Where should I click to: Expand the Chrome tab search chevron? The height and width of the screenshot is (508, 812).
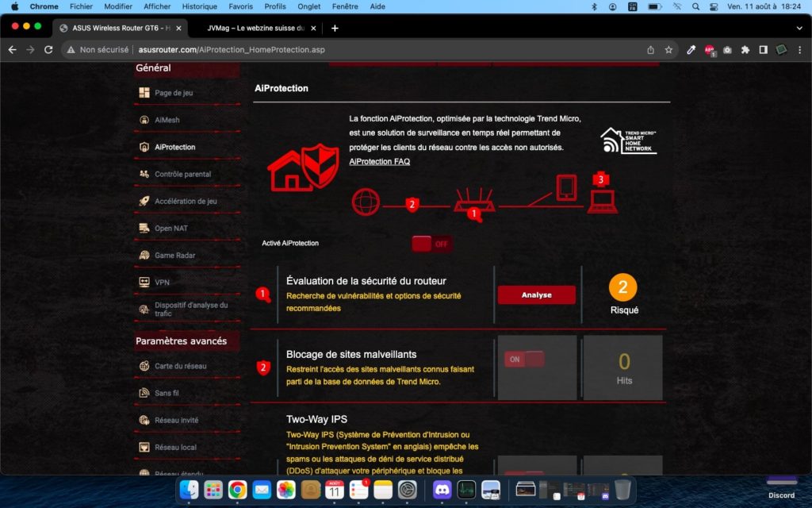pyautogui.click(x=799, y=28)
